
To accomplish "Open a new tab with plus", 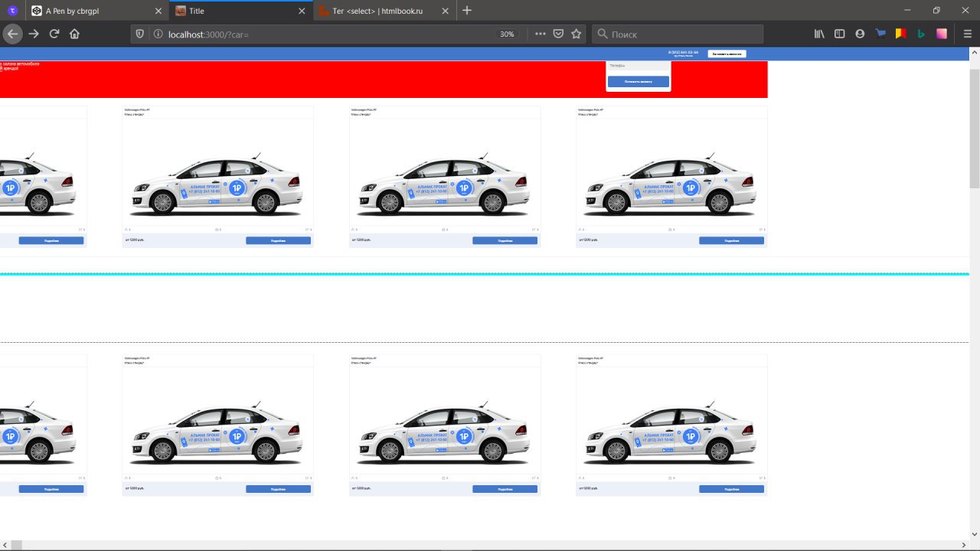I will (467, 11).
